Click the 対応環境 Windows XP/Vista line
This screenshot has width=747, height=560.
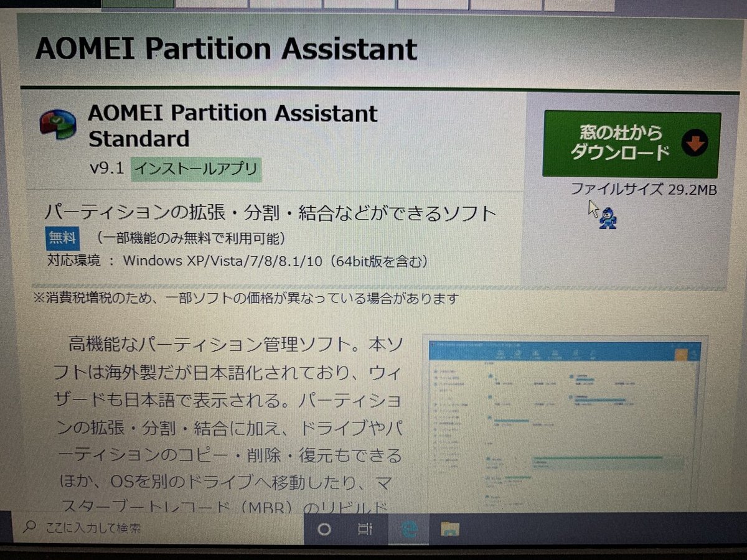click(238, 261)
